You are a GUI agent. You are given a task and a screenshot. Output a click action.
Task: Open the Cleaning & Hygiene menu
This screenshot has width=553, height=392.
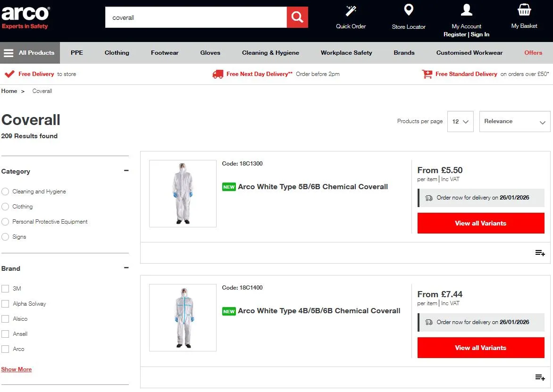(x=270, y=53)
